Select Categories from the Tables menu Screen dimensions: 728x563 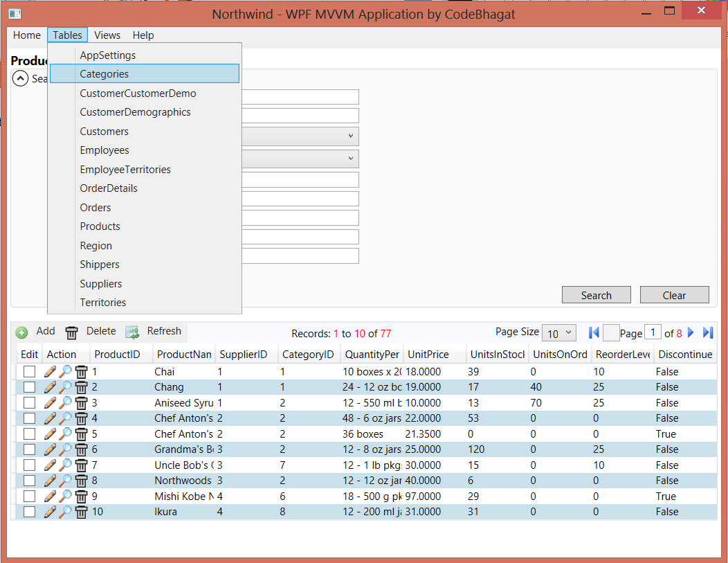click(x=104, y=74)
